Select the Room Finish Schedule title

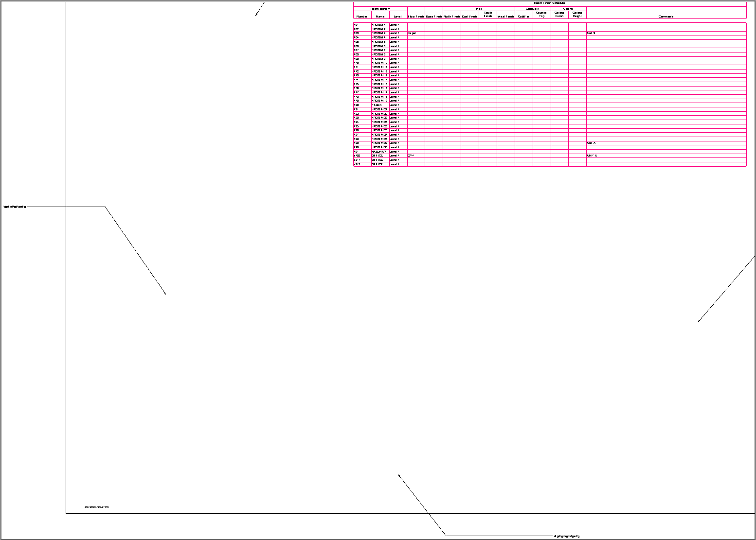(x=549, y=2)
